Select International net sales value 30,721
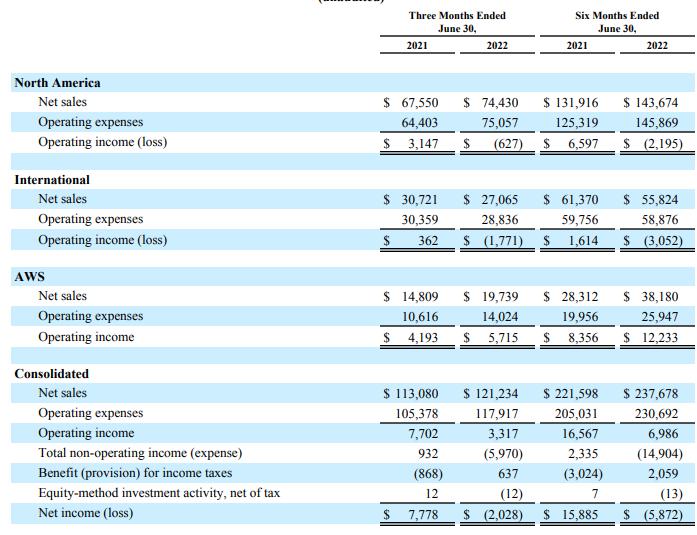Screen dimensions: 697x535 pyautogui.click(x=418, y=200)
